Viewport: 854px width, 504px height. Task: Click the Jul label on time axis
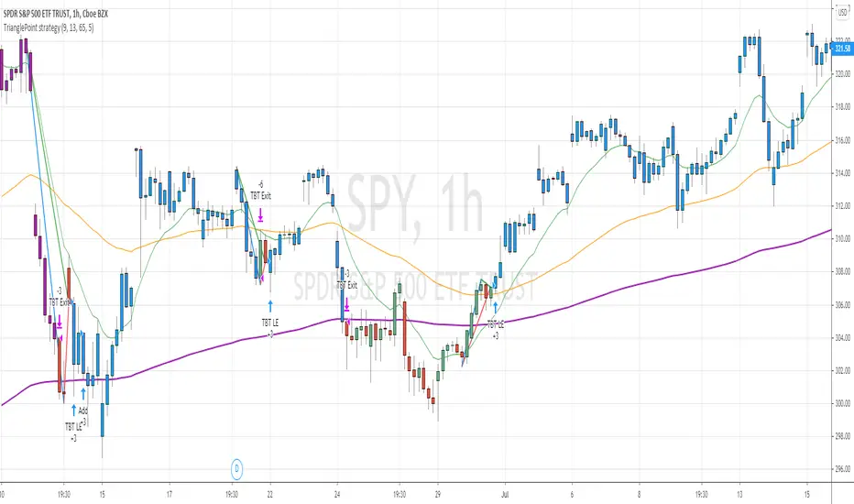pyautogui.click(x=505, y=495)
